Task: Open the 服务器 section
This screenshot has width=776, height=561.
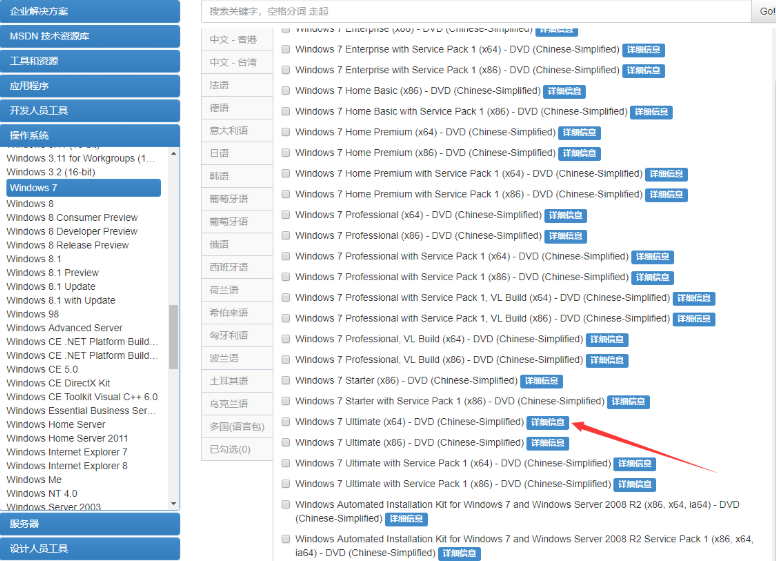Action: click(90, 523)
